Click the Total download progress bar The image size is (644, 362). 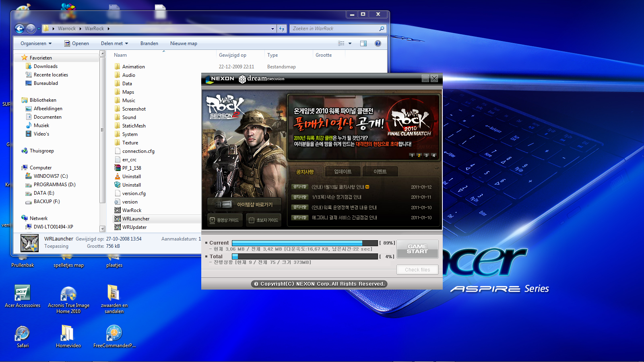[305, 256]
